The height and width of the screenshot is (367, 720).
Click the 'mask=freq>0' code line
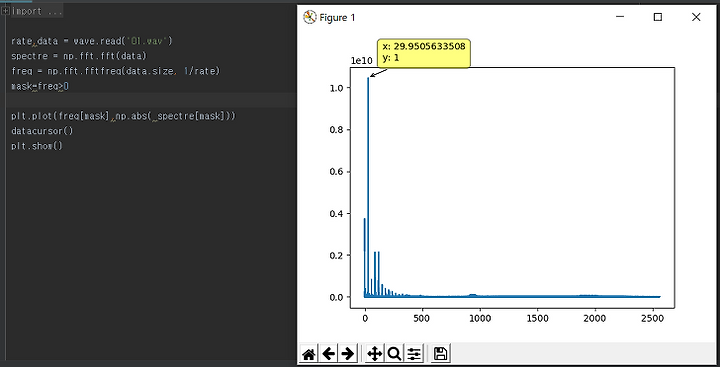[40, 86]
